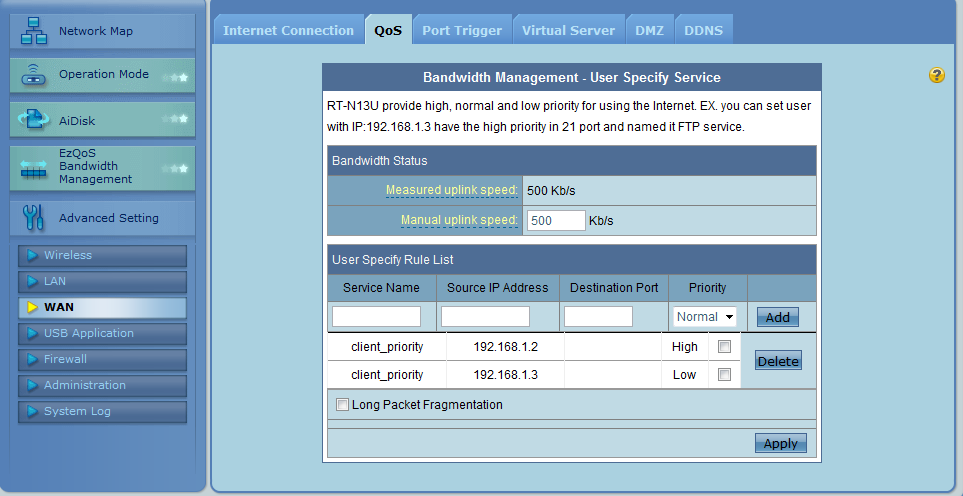Select the 192.168.1.3 source IP cell

(505, 375)
